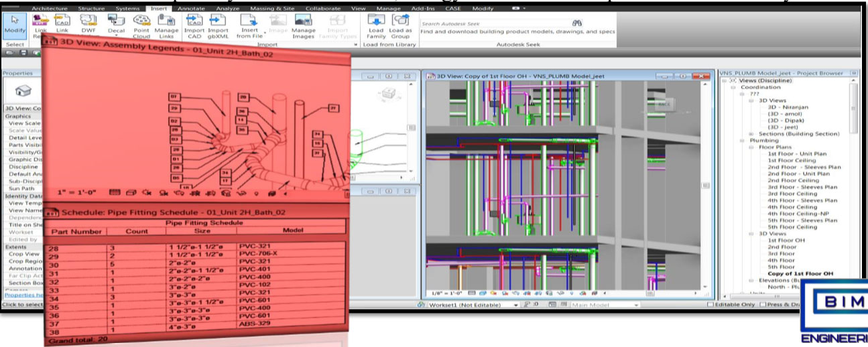Select 1st Floor - Unit Plan
This screenshot has width=868, height=347.
pos(797,154)
